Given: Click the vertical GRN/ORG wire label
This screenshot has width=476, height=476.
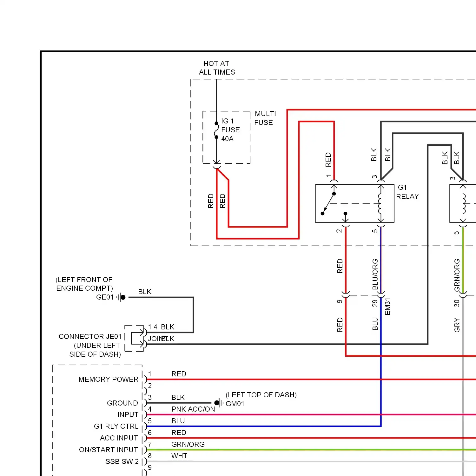Looking at the screenshot, I should (457, 275).
